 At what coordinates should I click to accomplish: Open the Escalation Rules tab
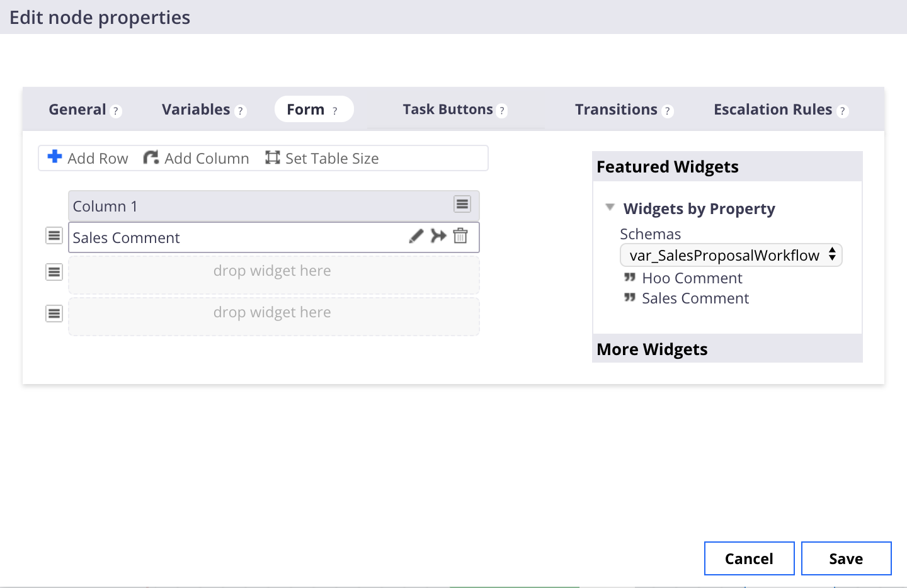773,110
